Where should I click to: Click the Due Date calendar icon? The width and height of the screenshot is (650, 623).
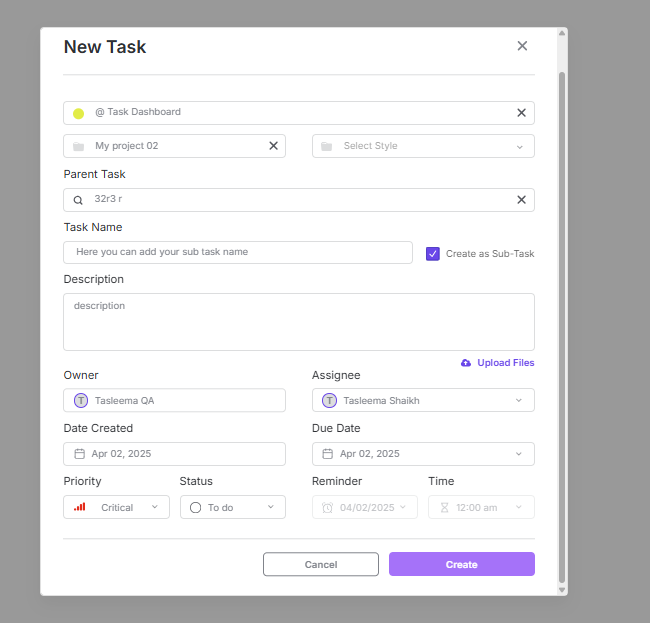point(328,454)
